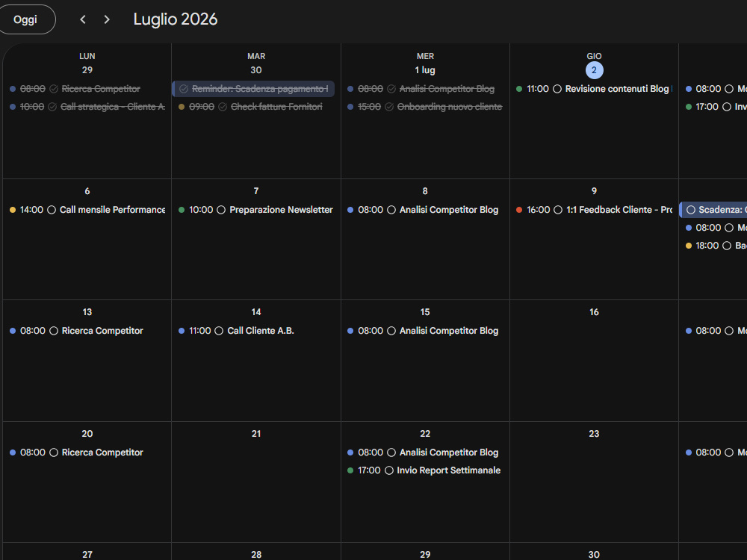Image resolution: width=747 pixels, height=560 pixels.
Task: Mark 11:00 Call Cliente A.B. task complete
Action: click(219, 331)
